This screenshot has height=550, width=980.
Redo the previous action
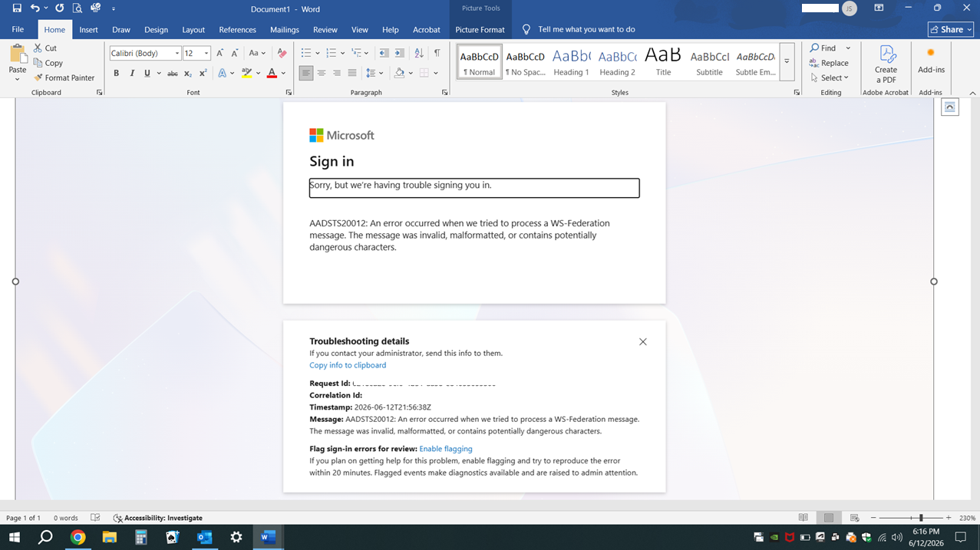[x=60, y=8]
